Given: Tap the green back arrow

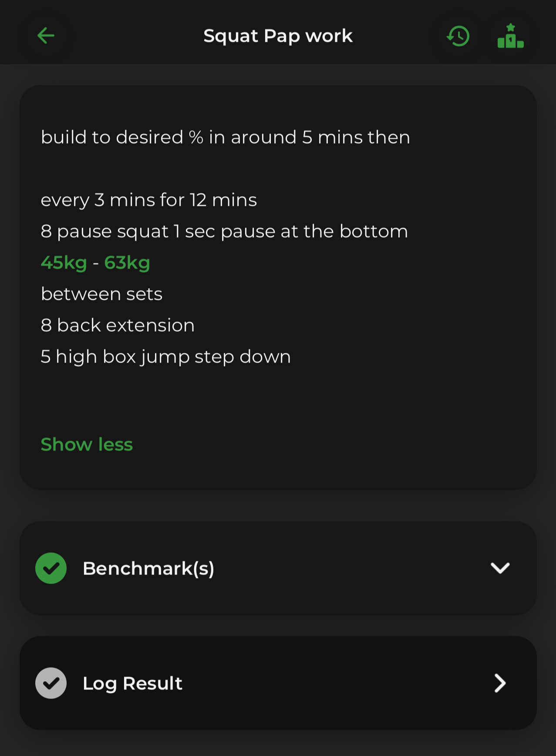Looking at the screenshot, I should click(46, 36).
